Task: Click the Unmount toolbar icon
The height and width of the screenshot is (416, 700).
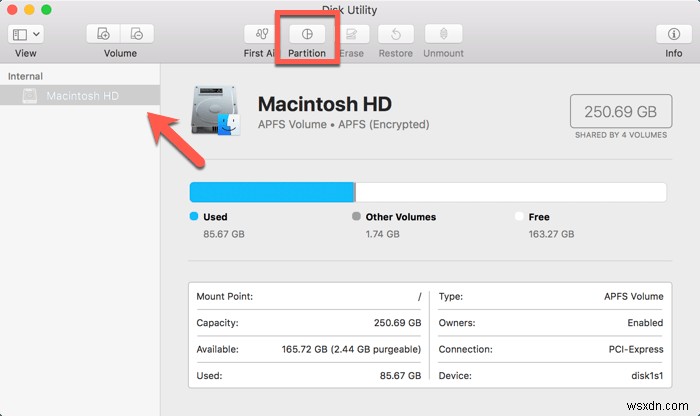Action: coord(443,34)
